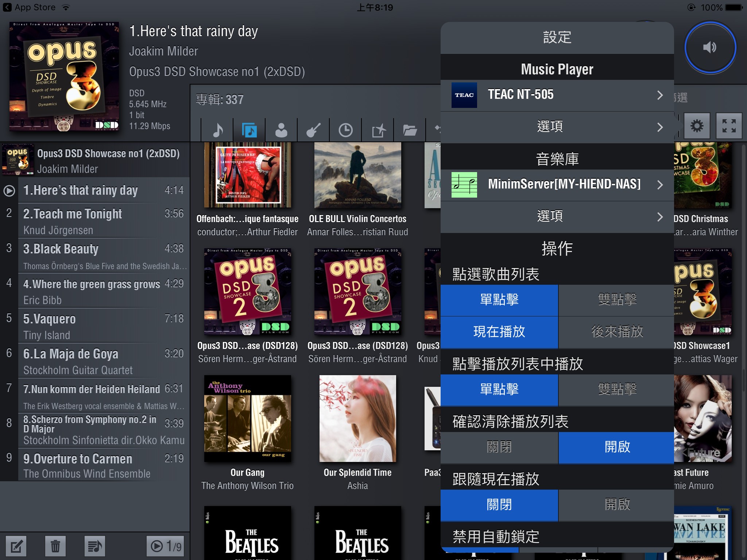747x560 pixels.
Task: Select the albums tab icon
Action: point(249,130)
